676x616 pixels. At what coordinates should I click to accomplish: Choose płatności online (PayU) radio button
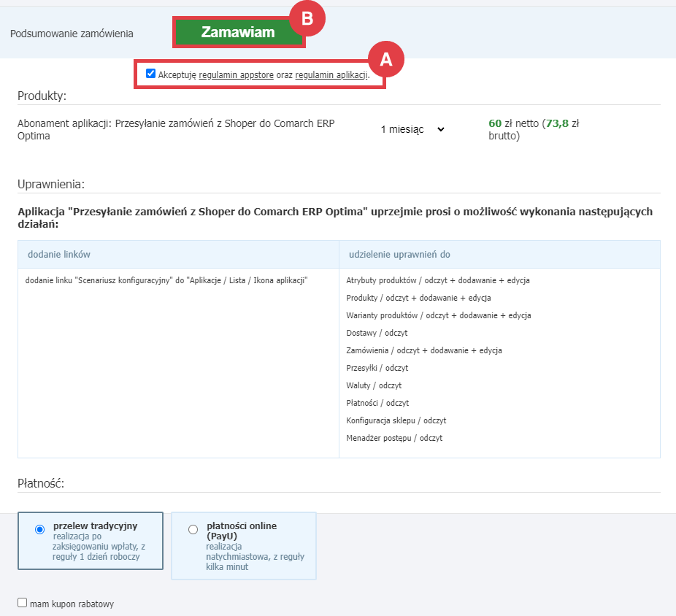[193, 530]
